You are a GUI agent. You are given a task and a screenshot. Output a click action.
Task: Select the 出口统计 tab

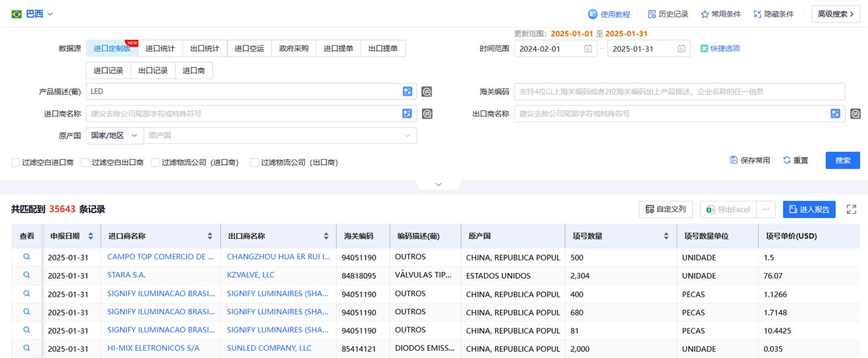[205, 48]
